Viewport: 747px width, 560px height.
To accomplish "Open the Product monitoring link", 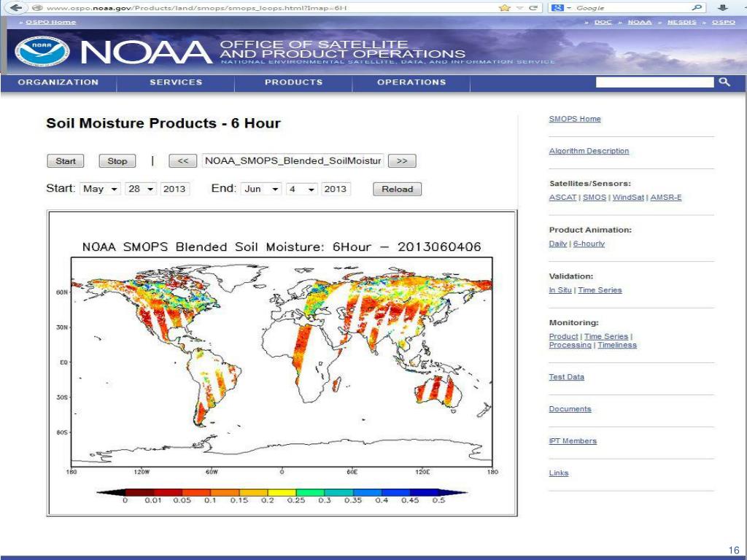I will click(x=564, y=336).
